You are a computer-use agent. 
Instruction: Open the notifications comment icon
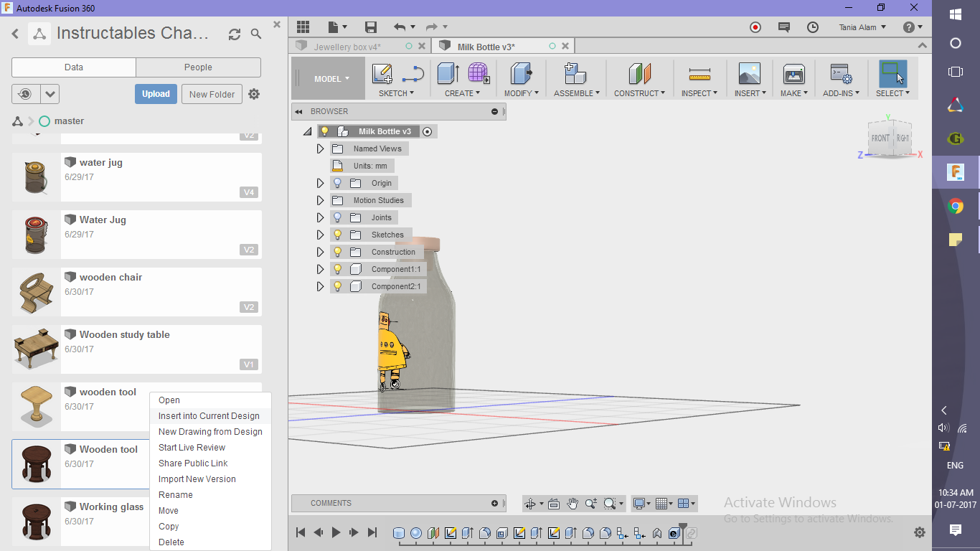(784, 27)
